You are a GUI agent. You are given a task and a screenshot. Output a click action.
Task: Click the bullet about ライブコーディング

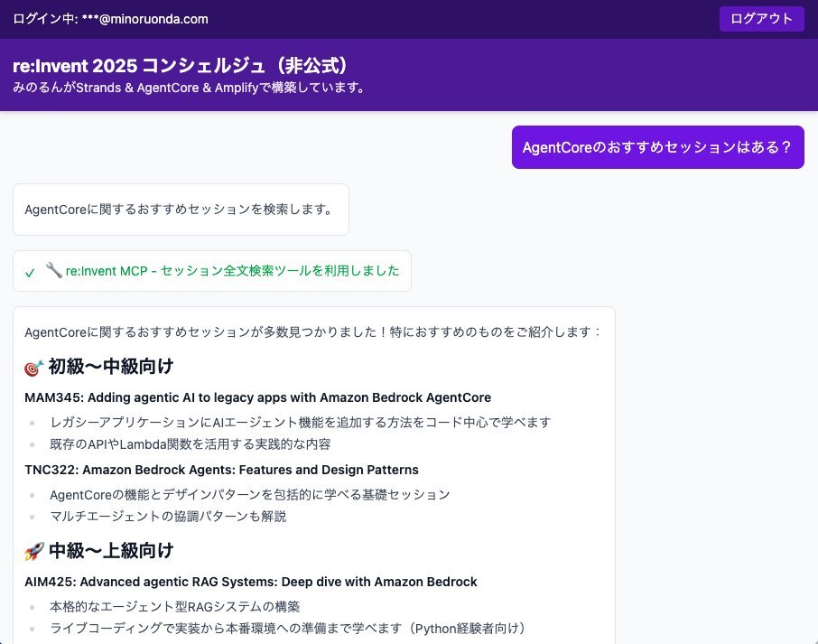click(287, 628)
